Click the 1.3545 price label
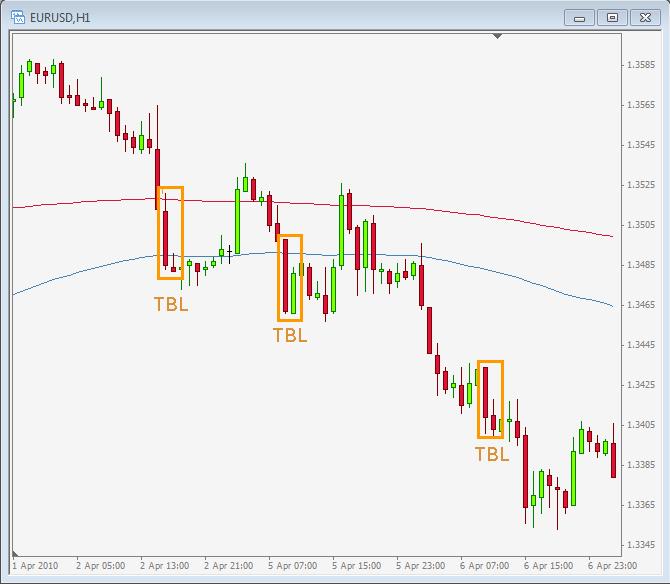Image resolution: width=670 pixels, height=584 pixels. pyautogui.click(x=641, y=145)
